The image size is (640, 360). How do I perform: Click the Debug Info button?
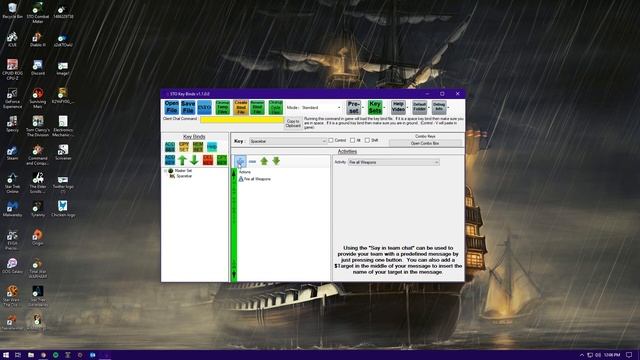(x=439, y=107)
